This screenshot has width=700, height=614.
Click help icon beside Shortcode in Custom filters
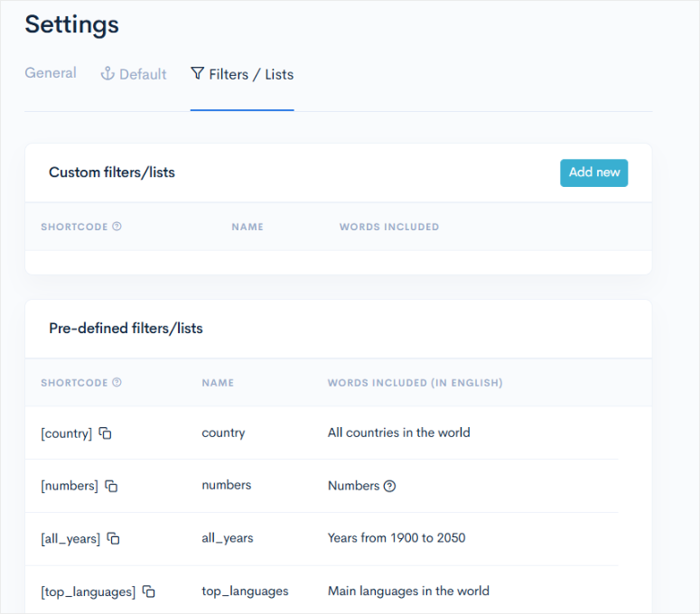point(117,227)
